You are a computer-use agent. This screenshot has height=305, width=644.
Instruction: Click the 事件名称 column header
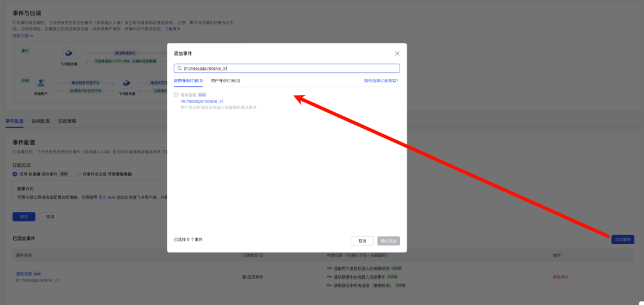click(24, 255)
